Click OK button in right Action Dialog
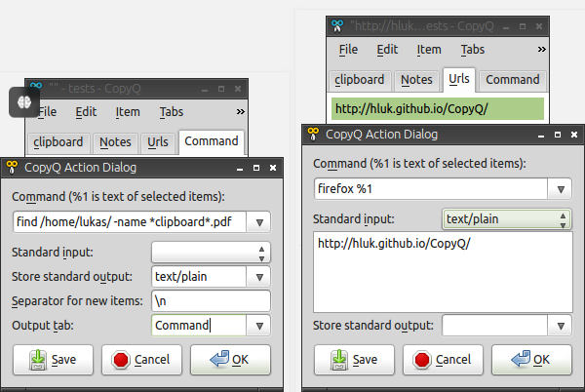The image size is (585, 392). pos(531,360)
